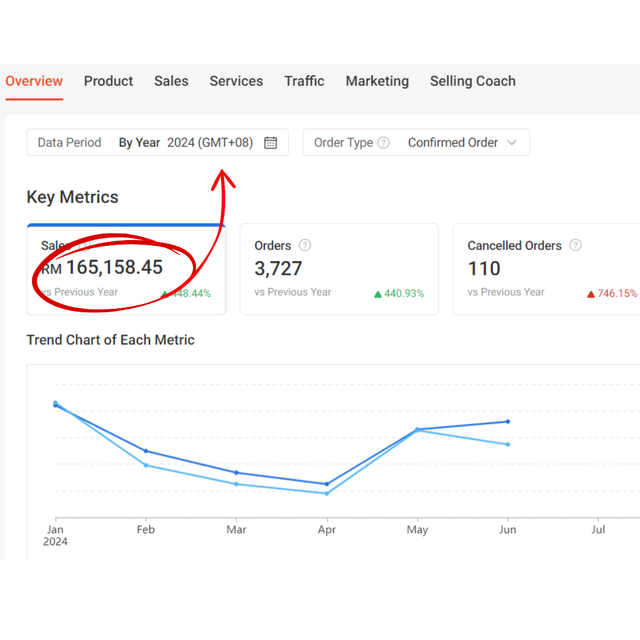Click the dark blue Apr data point
Viewport: 640px width, 640px height.
[327, 484]
